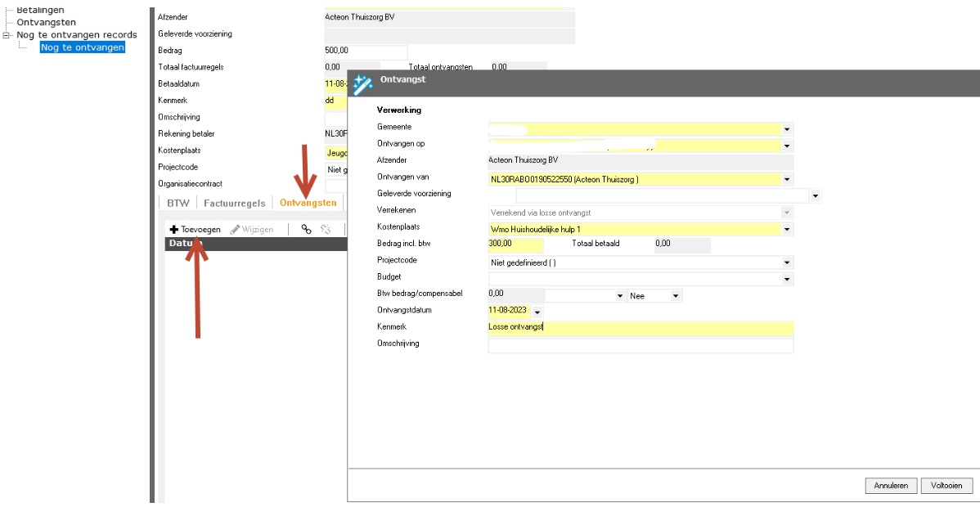The height and width of the screenshot is (507, 980).
Task: Open the Ontvangen van account dropdown
Action: (787, 179)
